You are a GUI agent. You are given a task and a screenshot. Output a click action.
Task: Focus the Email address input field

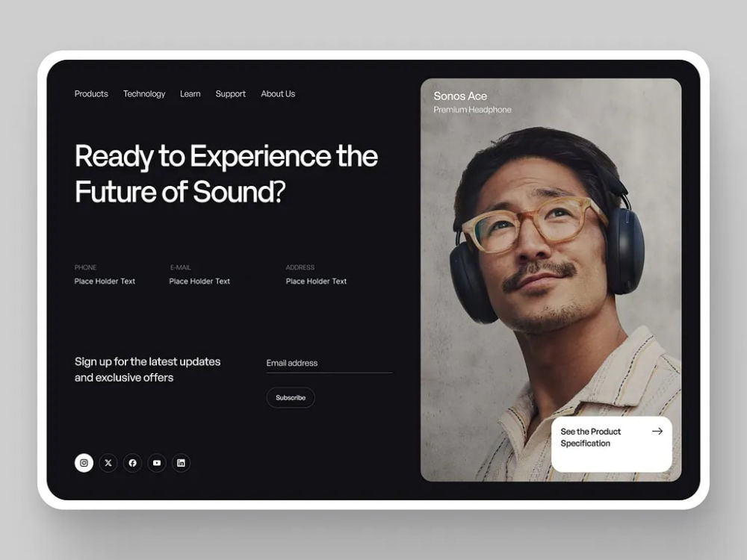329,364
